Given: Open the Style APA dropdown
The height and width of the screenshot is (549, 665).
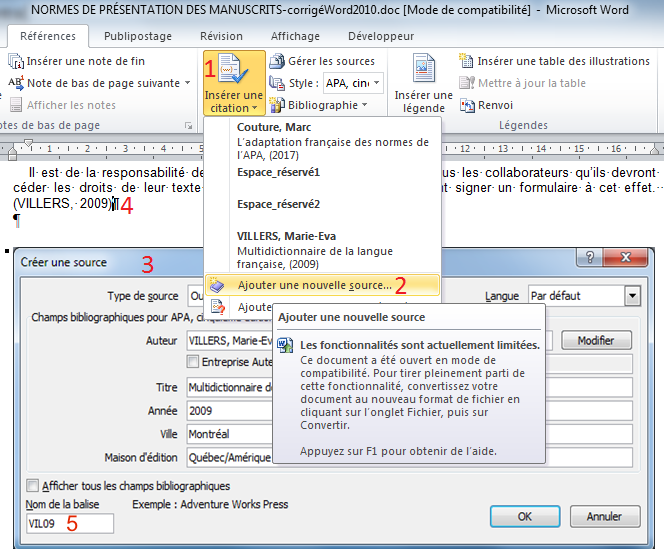Looking at the screenshot, I should 377,83.
